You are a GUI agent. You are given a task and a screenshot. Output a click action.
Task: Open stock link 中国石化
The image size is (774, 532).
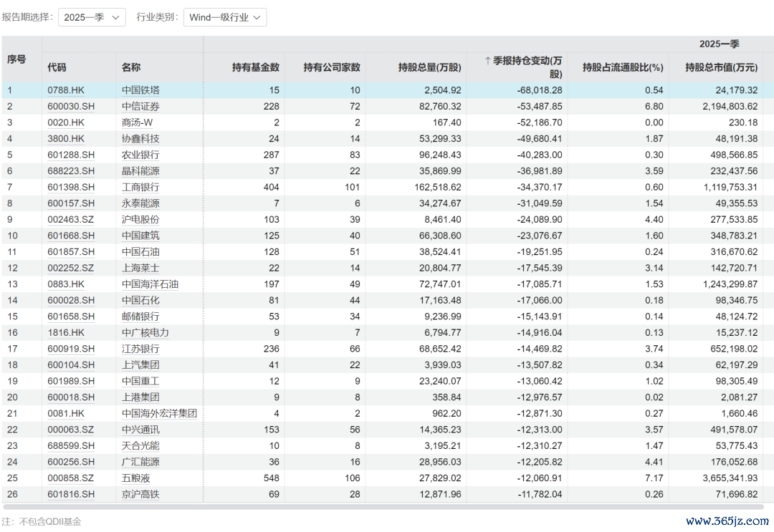pos(140,301)
